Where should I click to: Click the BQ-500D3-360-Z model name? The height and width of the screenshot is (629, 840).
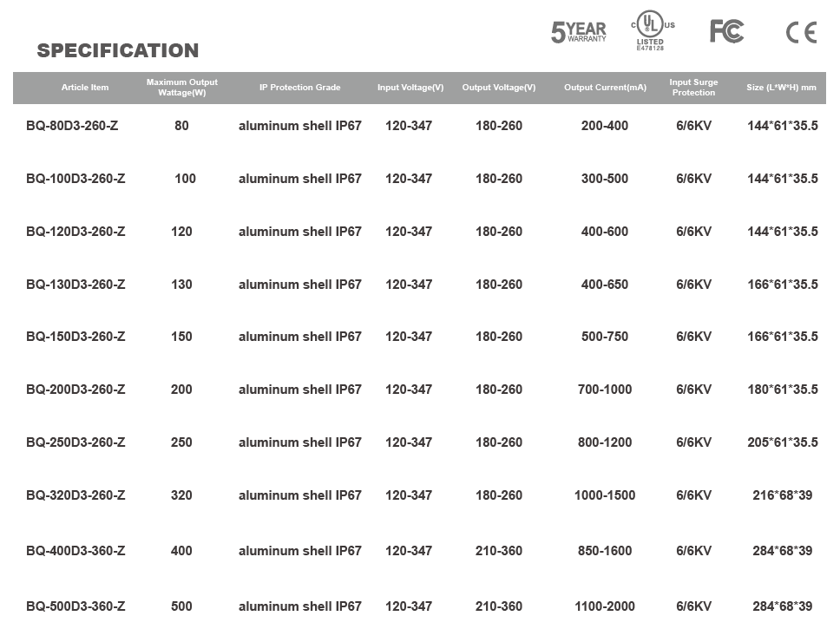pos(75,606)
